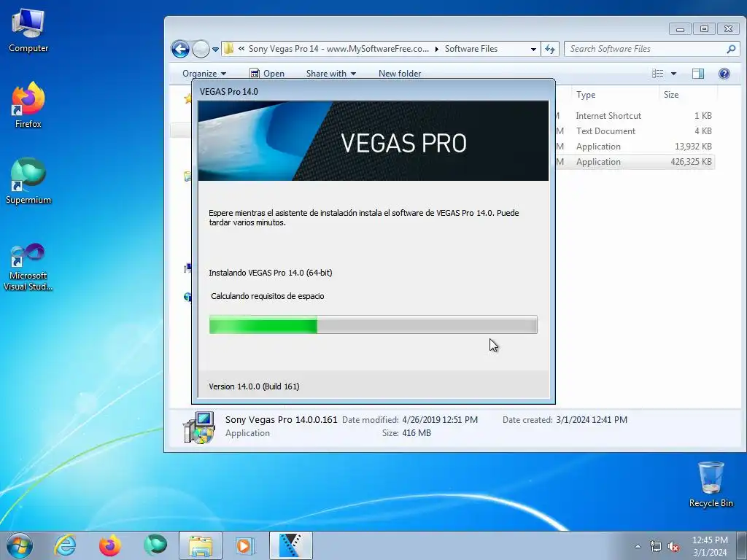Open the Windows Start menu

tap(20, 545)
